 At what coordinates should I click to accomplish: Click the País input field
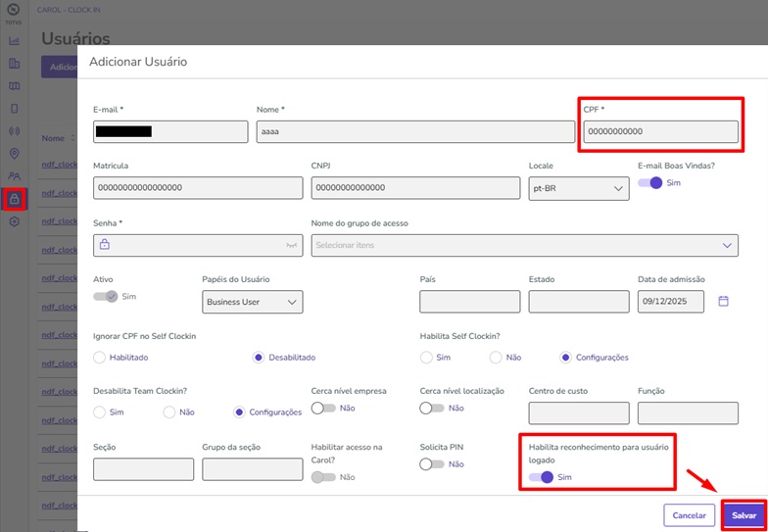click(470, 302)
